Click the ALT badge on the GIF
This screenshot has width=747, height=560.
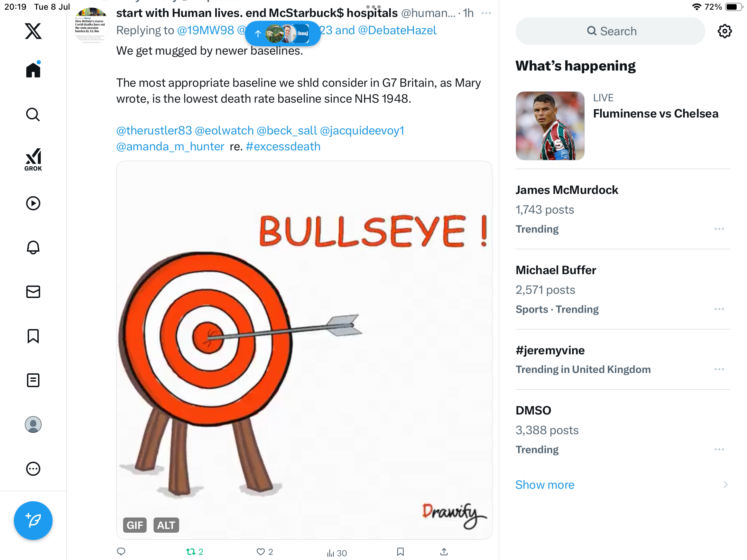click(x=166, y=525)
